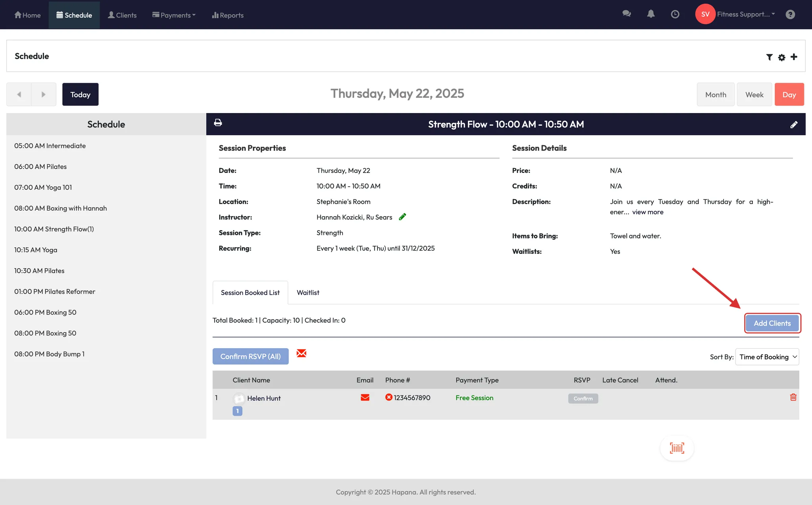Switch to the Waitlist tab
The image size is (812, 505).
pyautogui.click(x=308, y=292)
